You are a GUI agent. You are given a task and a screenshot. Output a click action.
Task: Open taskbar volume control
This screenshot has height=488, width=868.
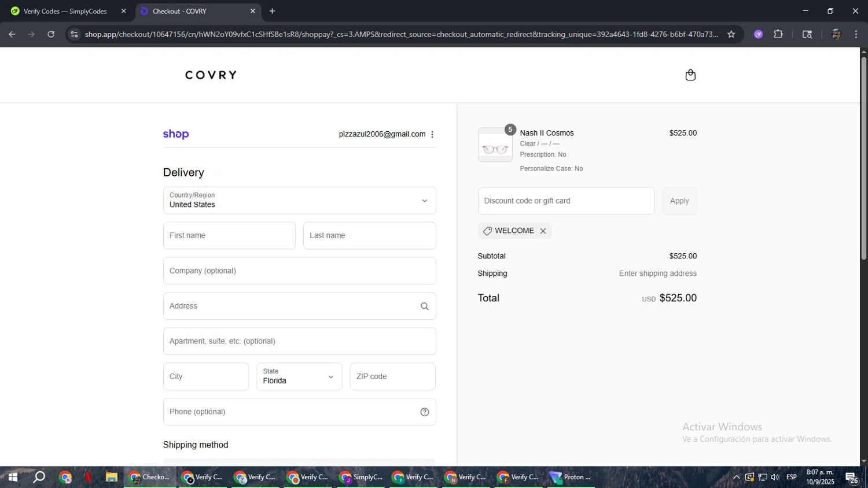[775, 478]
